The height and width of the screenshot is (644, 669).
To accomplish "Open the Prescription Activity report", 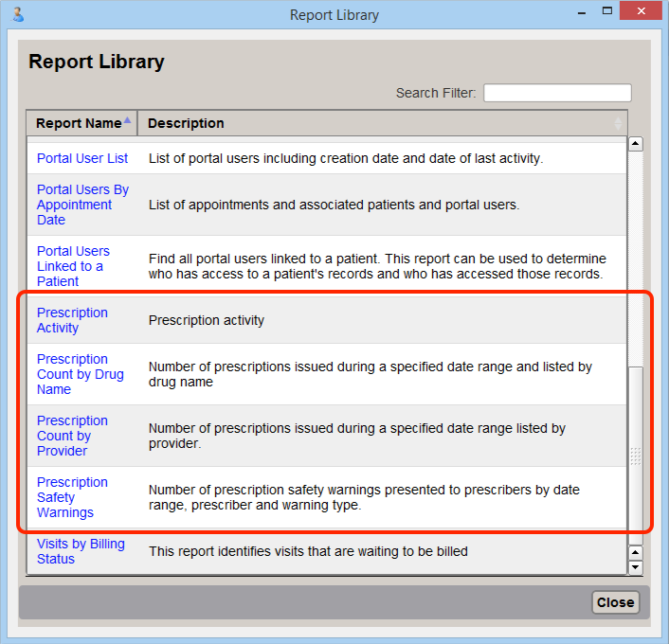I will coord(72,320).
